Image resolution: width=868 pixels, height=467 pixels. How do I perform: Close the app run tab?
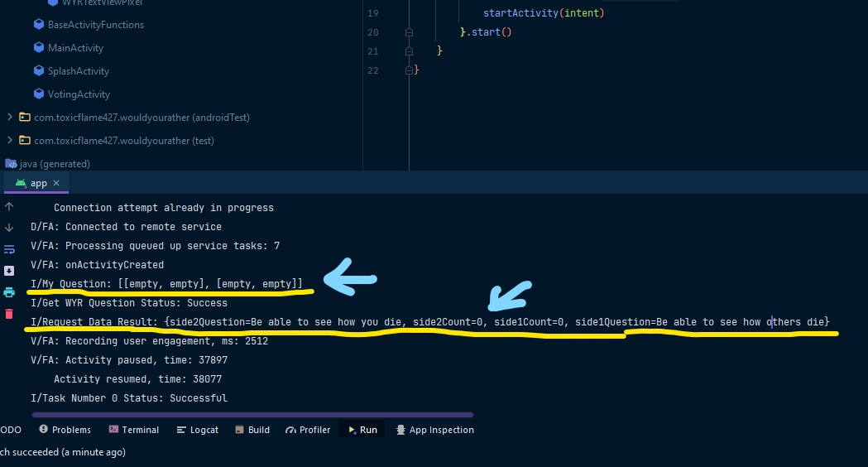(56, 183)
